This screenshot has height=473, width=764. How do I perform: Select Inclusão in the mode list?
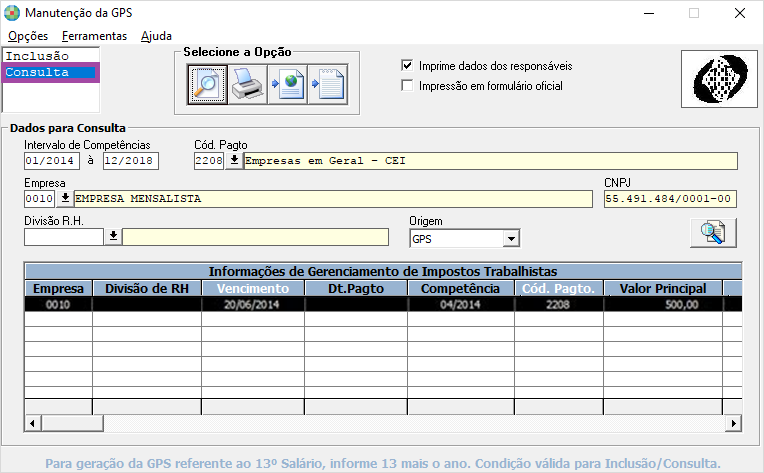[x=51, y=56]
